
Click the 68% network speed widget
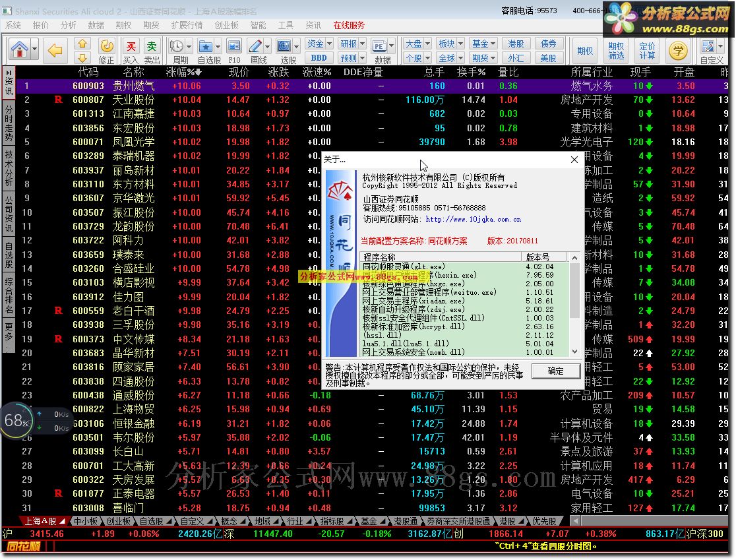[x=17, y=421]
